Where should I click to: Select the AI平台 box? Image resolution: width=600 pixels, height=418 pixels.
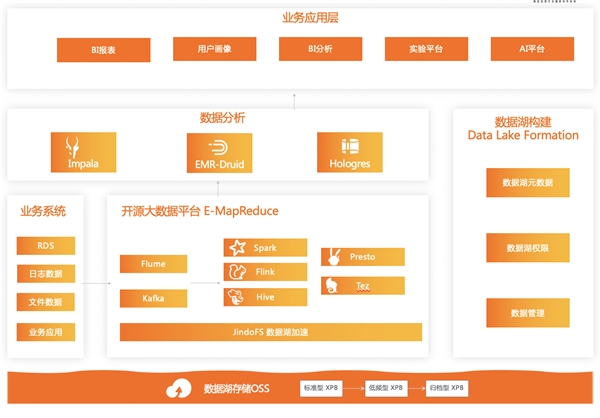pos(532,49)
